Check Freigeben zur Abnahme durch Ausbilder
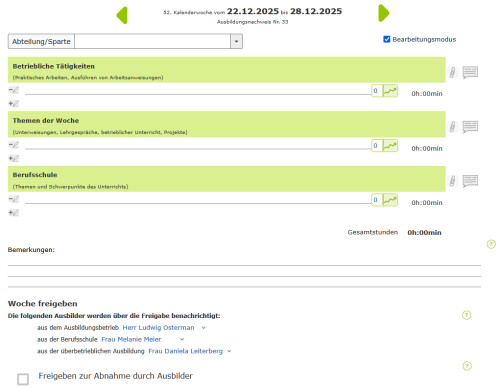The height and width of the screenshot is (388, 500). point(23,379)
